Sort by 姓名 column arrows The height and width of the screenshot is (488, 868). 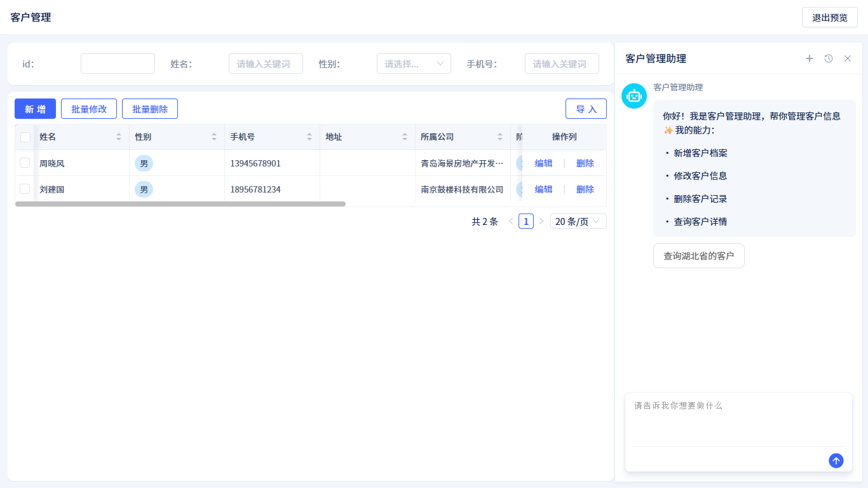tap(119, 137)
